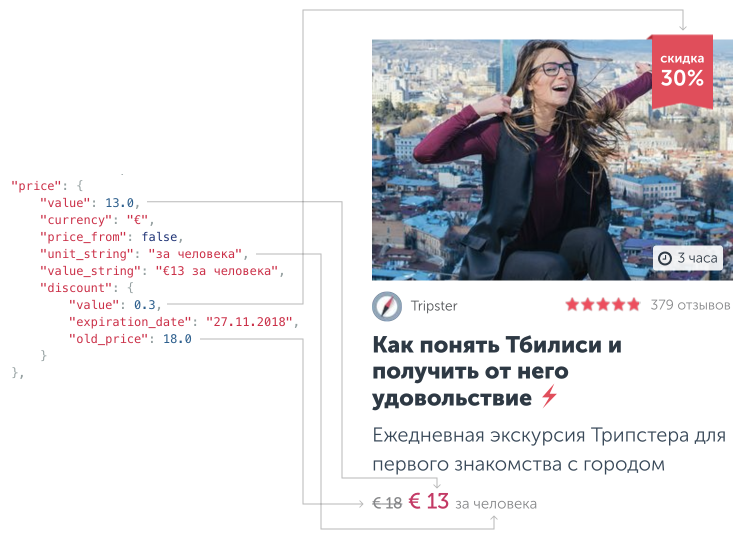
Task: Open the Tbilisi tour photo
Action: [x=552, y=160]
